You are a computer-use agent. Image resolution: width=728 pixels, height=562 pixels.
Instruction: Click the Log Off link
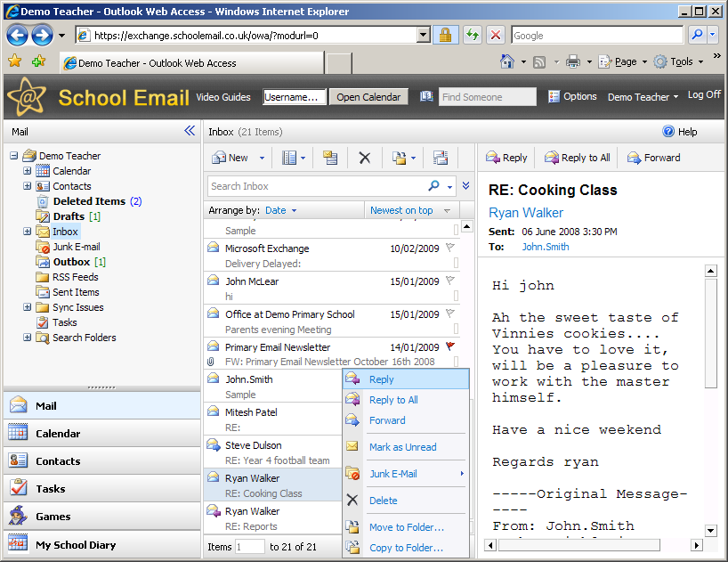pyautogui.click(x=704, y=94)
